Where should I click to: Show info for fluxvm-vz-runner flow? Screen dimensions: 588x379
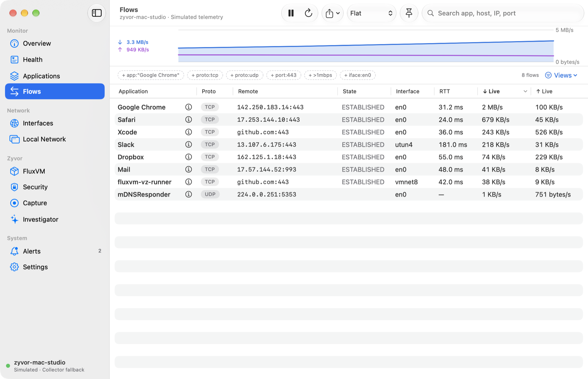[188, 182]
